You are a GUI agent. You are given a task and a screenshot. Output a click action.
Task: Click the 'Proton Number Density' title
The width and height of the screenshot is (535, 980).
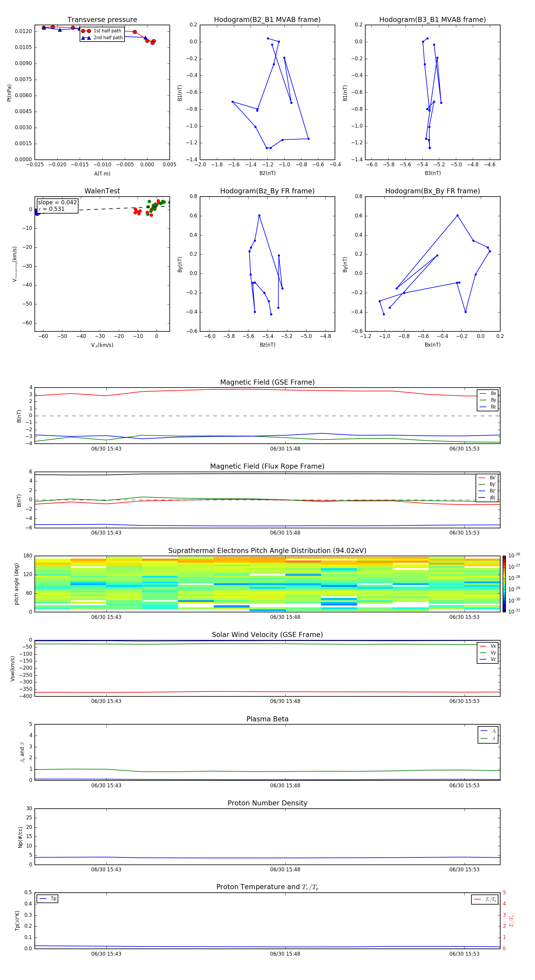point(267,803)
